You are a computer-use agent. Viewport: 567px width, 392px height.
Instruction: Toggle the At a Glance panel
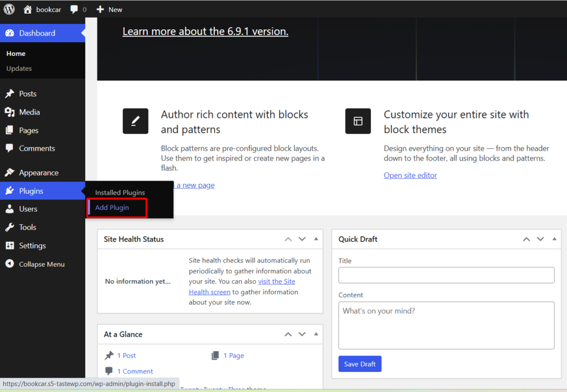pyautogui.click(x=316, y=334)
